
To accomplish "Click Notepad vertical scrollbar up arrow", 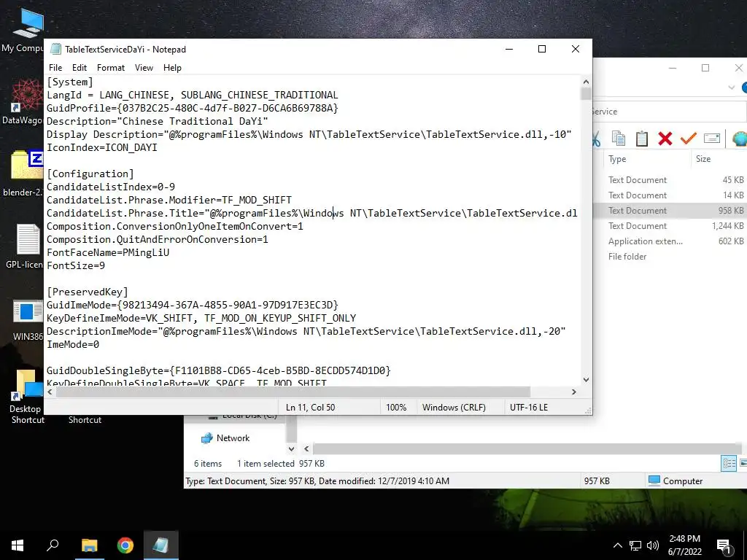I will click(x=586, y=82).
